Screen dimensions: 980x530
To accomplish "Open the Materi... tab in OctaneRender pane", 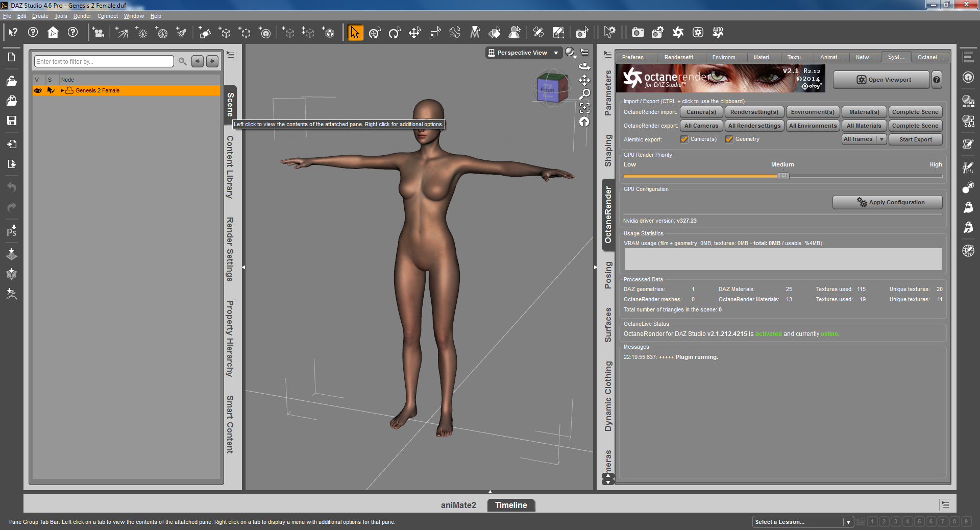I will [x=764, y=57].
